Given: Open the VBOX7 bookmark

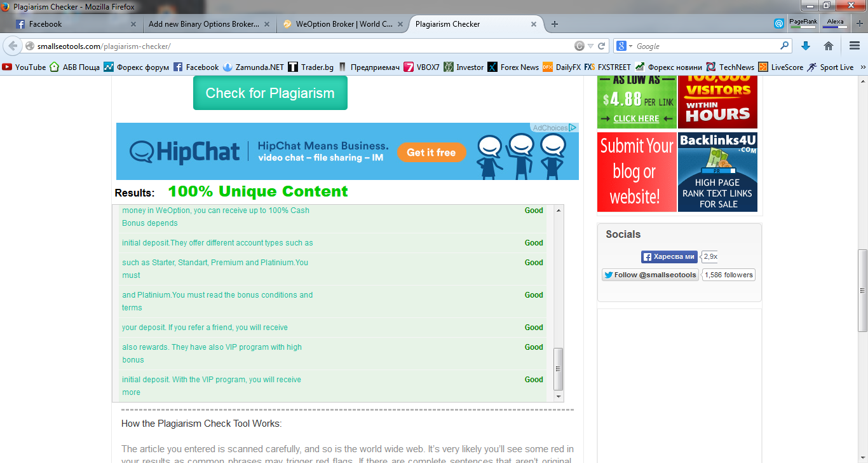Looking at the screenshot, I should tap(422, 67).
